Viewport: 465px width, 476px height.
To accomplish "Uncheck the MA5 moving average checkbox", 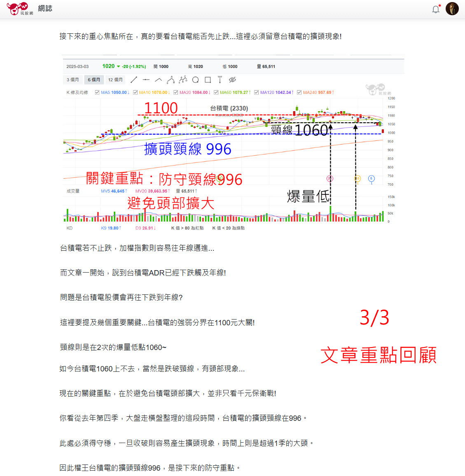I will (x=97, y=92).
